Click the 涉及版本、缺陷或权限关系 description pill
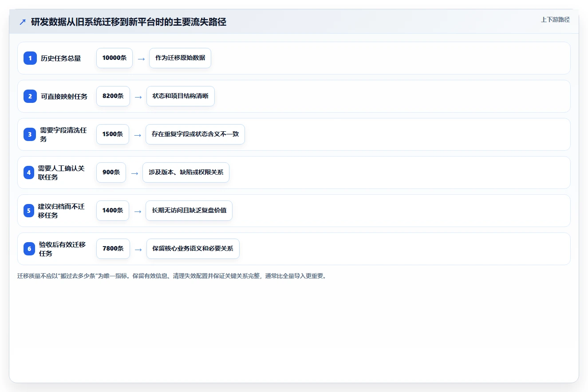The image size is (588, 392). [x=186, y=172]
